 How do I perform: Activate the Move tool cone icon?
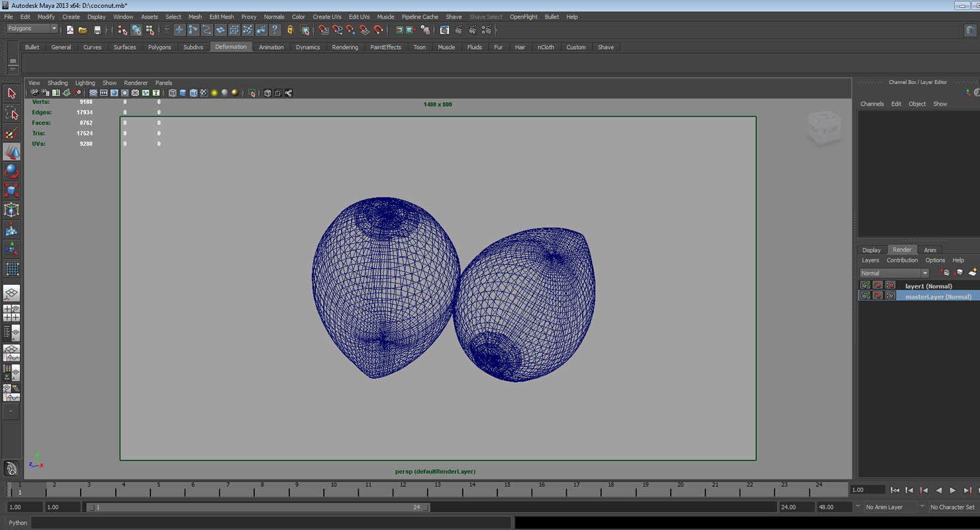pyautogui.click(x=11, y=152)
